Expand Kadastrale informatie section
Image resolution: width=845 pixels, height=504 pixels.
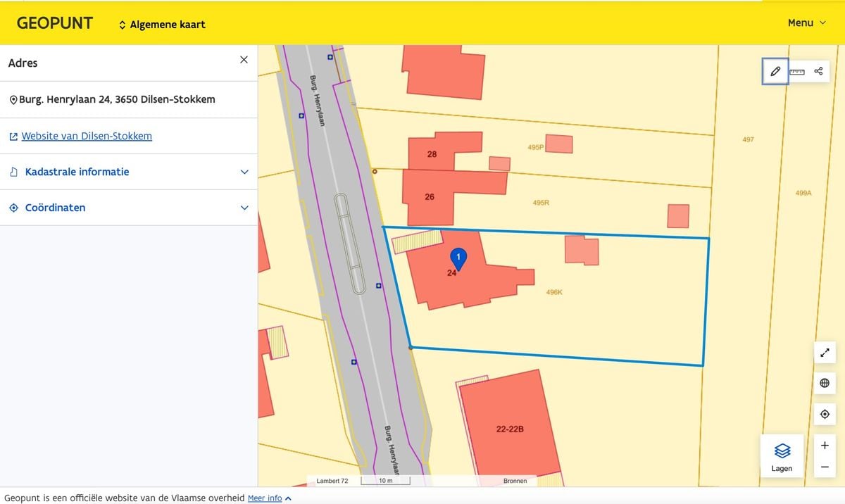(x=129, y=172)
